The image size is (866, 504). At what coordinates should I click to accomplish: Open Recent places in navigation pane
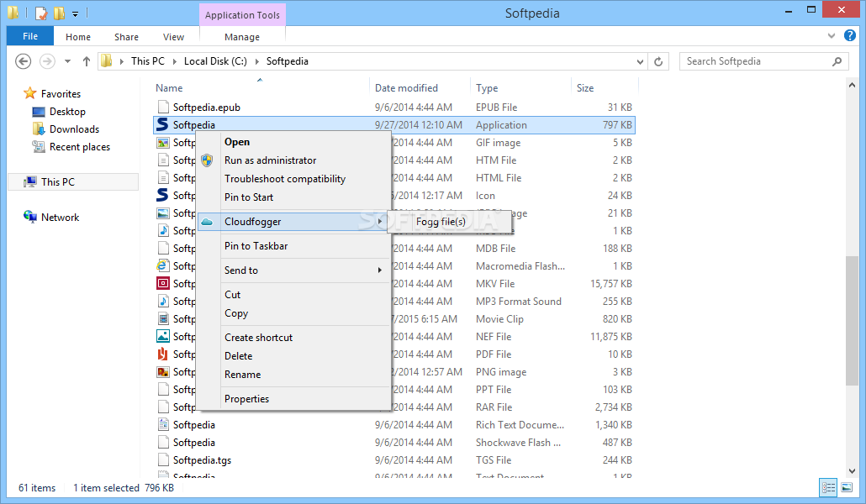[80, 147]
